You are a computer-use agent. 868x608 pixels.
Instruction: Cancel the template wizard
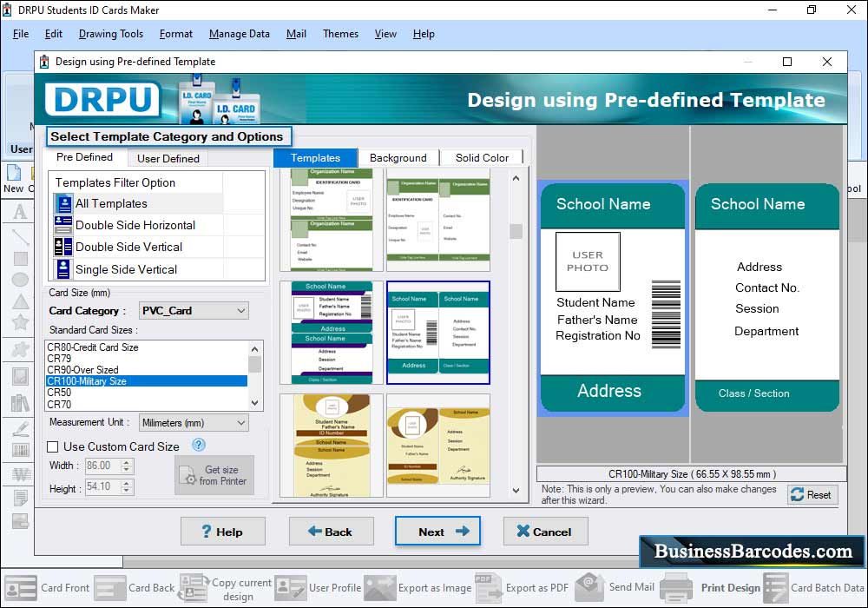pyautogui.click(x=545, y=532)
